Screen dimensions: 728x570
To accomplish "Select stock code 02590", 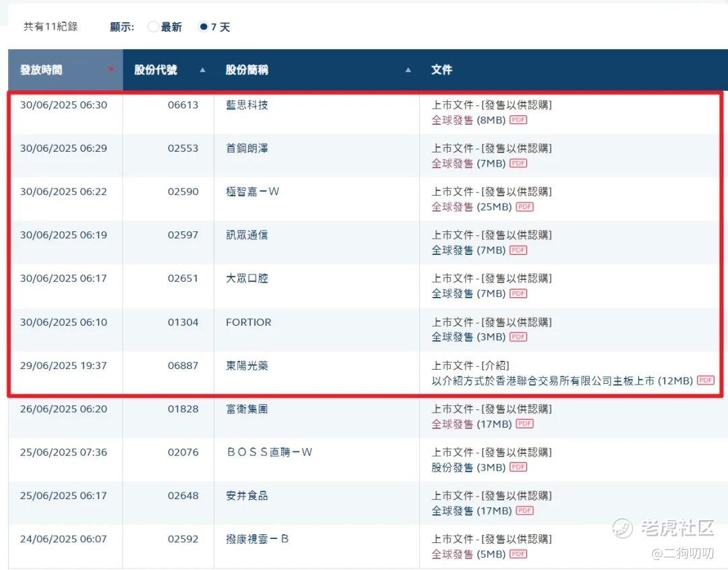I will coord(183,192).
